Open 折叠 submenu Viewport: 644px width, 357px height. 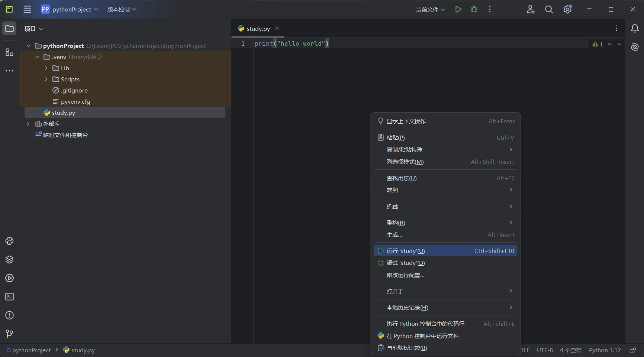coord(445,206)
